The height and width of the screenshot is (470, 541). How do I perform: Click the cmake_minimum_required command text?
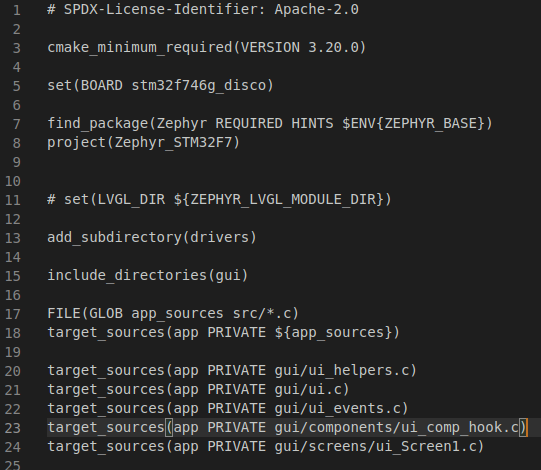140,48
